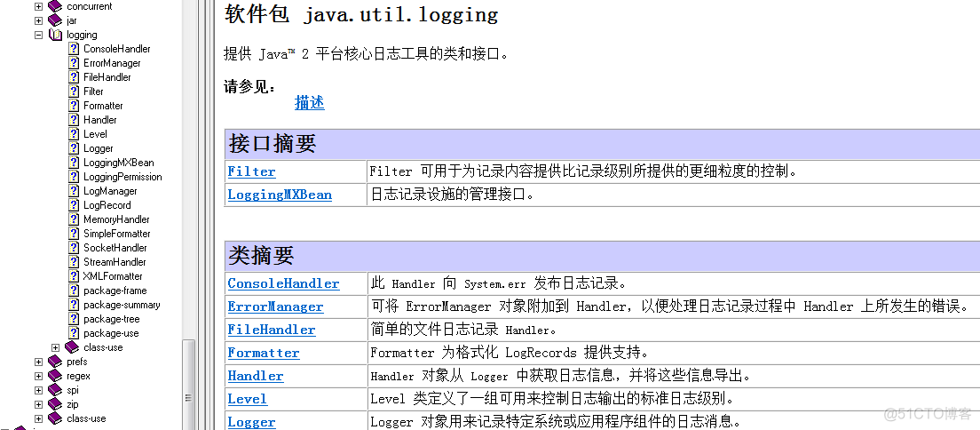Image resolution: width=980 pixels, height=430 pixels.
Task: Open the LoggingMXBean interface link
Action: pos(280,195)
